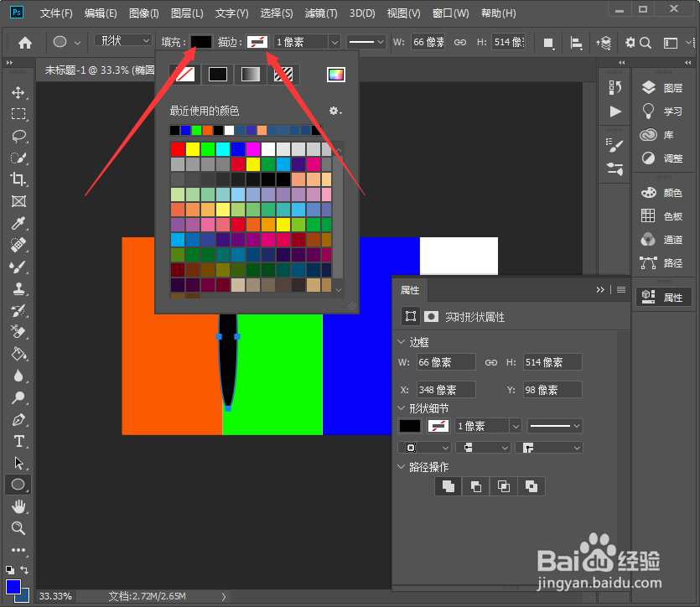This screenshot has height=607, width=700.
Task: Open the path alignment options
Action: tap(576, 43)
